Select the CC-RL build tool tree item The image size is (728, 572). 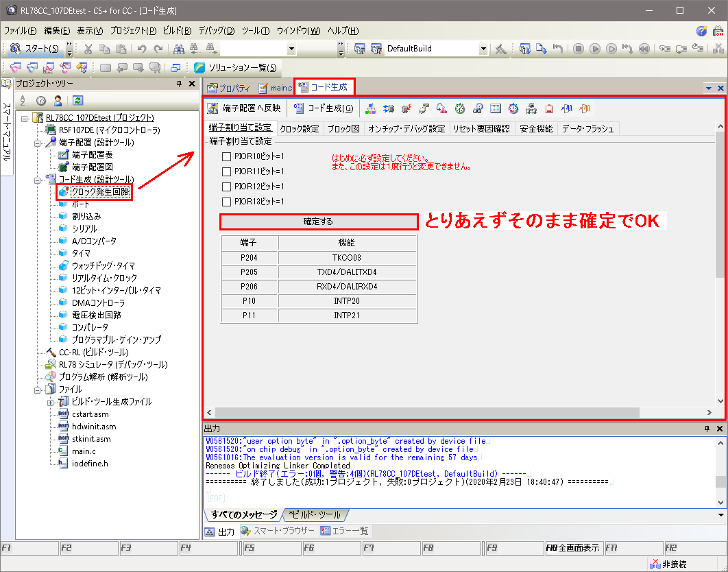[x=93, y=353]
